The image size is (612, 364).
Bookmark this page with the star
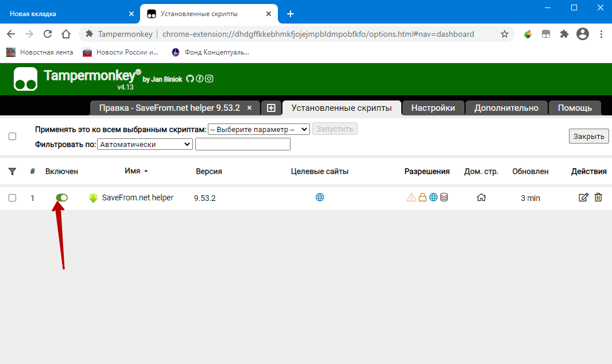504,34
